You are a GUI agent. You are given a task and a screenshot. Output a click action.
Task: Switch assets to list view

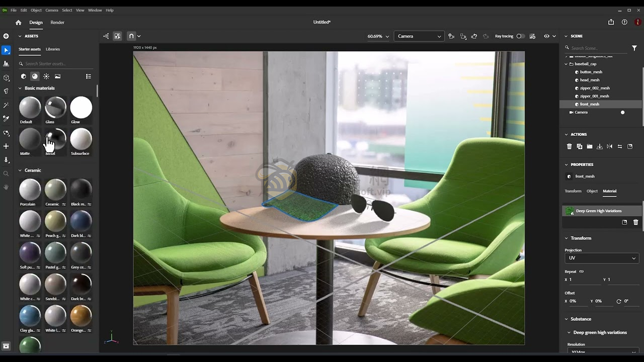[x=89, y=76]
